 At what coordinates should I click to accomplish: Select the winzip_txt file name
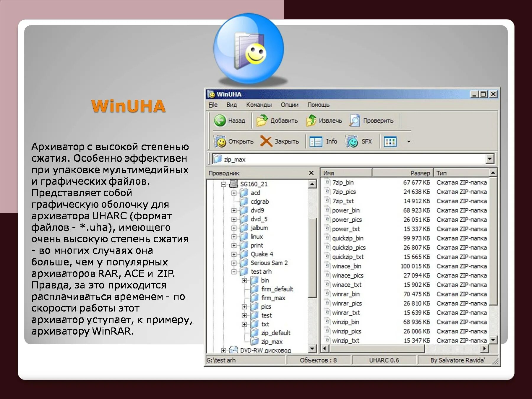coord(346,341)
